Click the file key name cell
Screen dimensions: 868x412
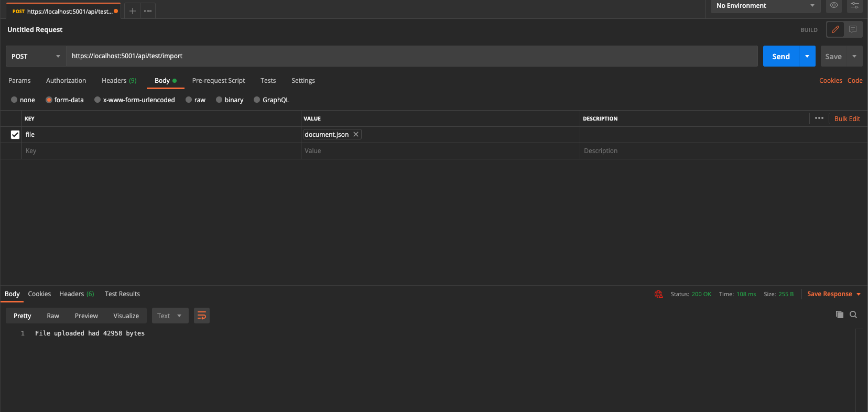(161, 135)
